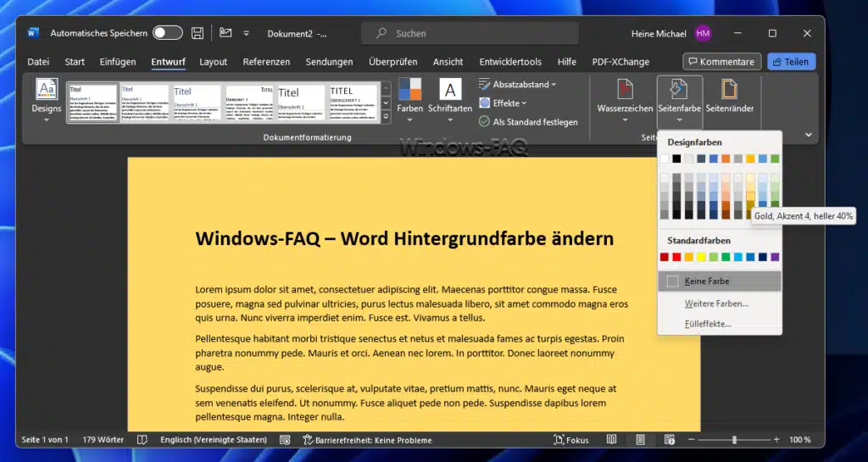
Task: Open the Datei tab
Action: coord(38,62)
